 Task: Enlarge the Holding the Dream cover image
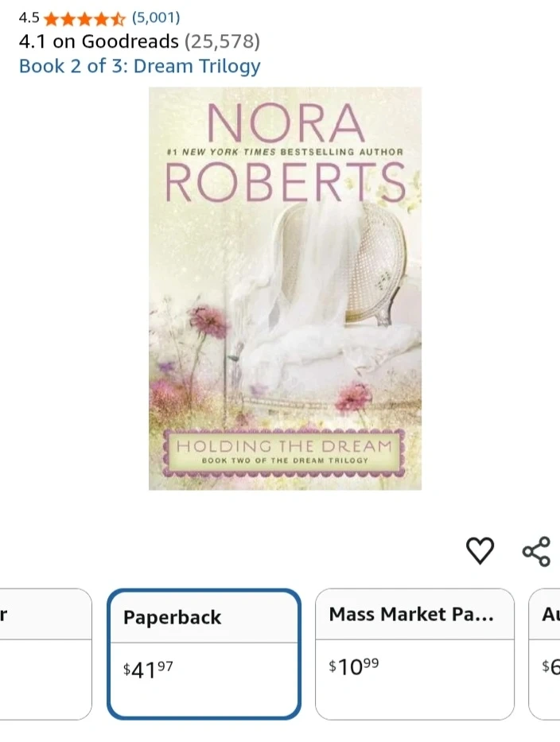[285, 288]
